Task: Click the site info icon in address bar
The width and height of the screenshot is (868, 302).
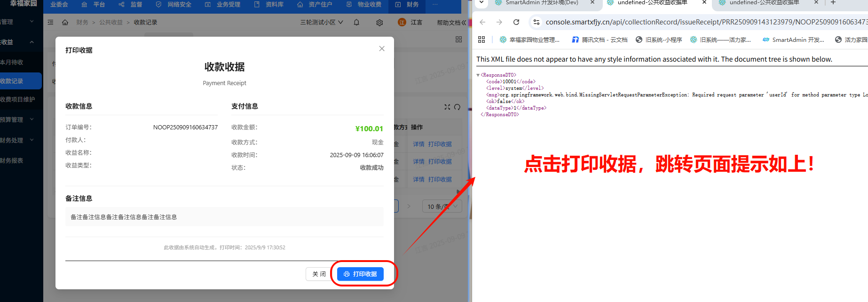Action: 536,22
